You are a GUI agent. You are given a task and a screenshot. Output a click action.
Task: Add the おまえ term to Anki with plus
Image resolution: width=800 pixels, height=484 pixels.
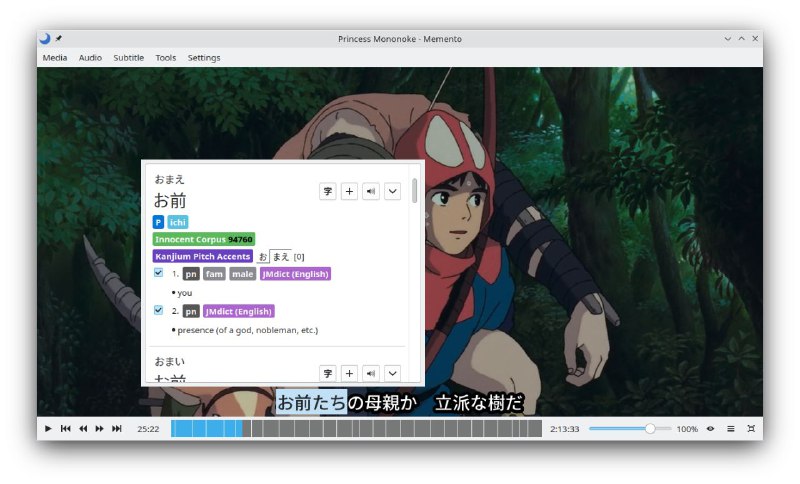point(349,191)
